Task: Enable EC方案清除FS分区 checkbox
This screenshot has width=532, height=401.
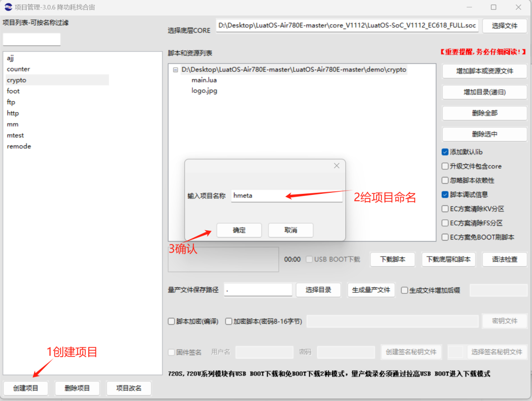Action: [x=445, y=223]
